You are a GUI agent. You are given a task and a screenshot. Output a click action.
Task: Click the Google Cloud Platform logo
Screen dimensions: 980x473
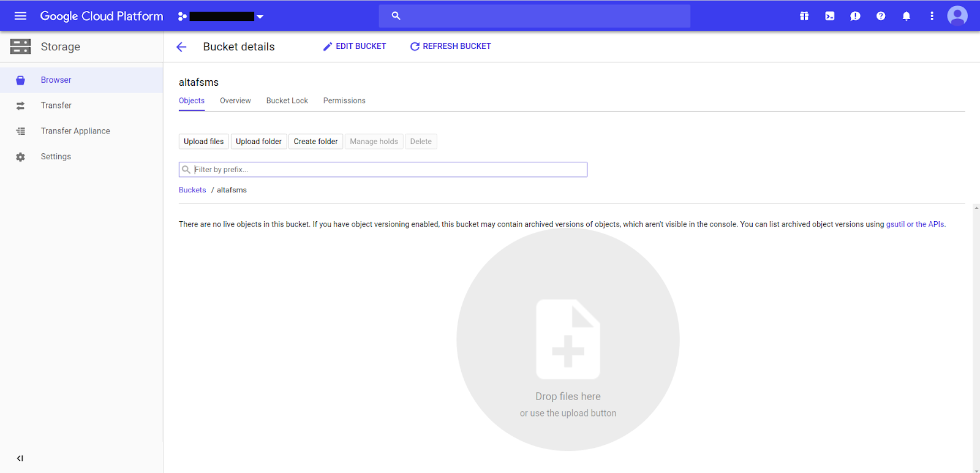pyautogui.click(x=102, y=17)
